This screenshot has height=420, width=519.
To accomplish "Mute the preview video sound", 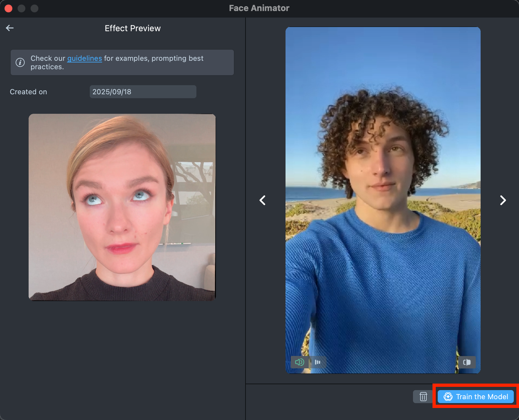I will [299, 362].
